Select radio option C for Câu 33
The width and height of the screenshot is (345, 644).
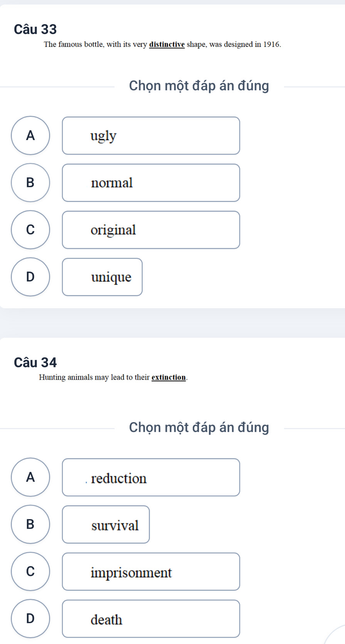pyautogui.click(x=30, y=230)
